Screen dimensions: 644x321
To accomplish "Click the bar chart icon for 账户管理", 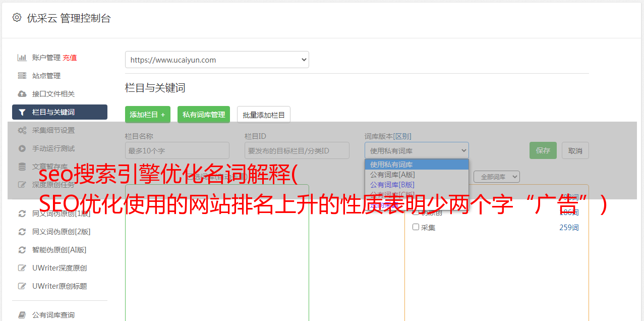I will pos(22,58).
